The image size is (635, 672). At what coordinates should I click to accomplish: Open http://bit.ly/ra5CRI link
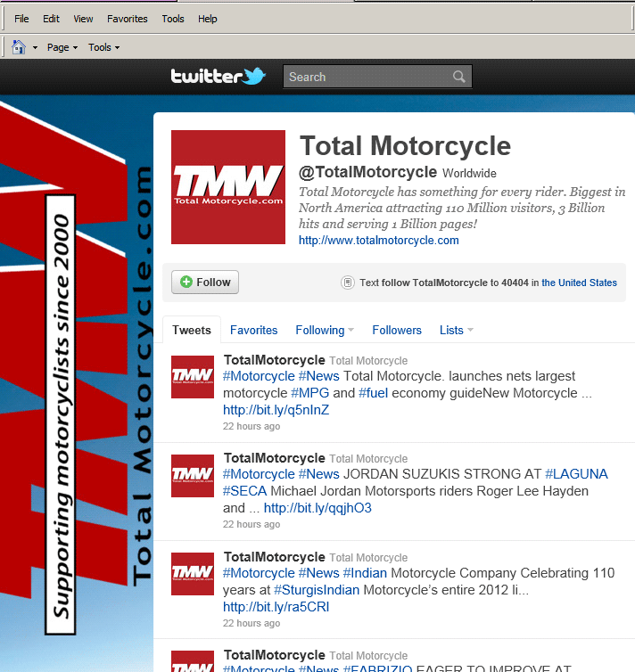coord(276,607)
